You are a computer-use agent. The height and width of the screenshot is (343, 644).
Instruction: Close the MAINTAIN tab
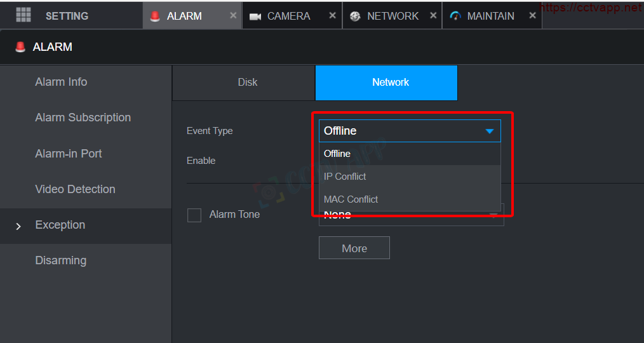pyautogui.click(x=532, y=15)
